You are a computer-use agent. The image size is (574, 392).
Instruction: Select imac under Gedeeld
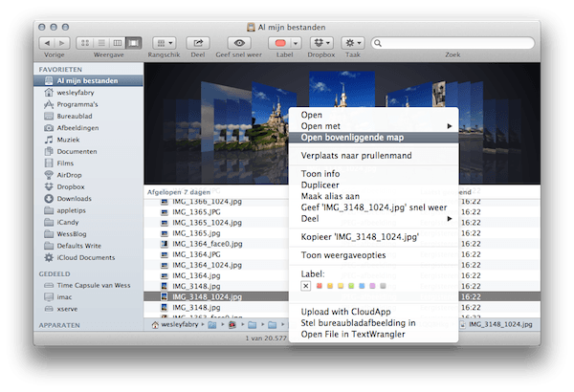(x=88, y=296)
